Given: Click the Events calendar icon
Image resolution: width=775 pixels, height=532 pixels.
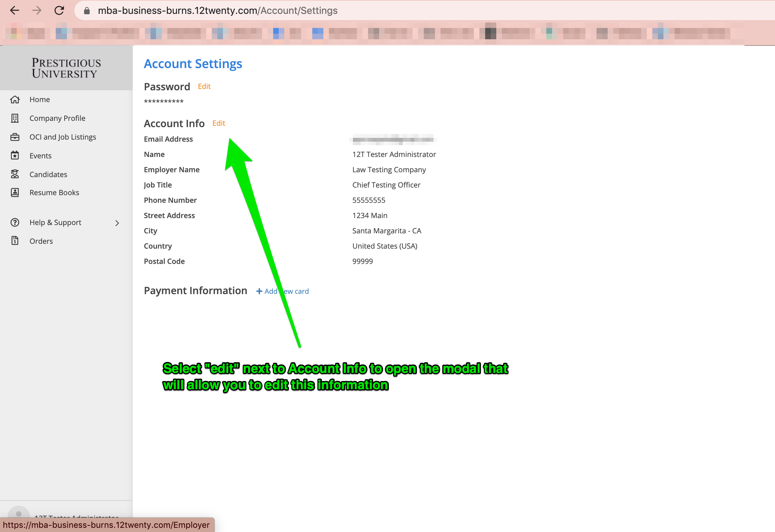Looking at the screenshot, I should tap(15, 156).
